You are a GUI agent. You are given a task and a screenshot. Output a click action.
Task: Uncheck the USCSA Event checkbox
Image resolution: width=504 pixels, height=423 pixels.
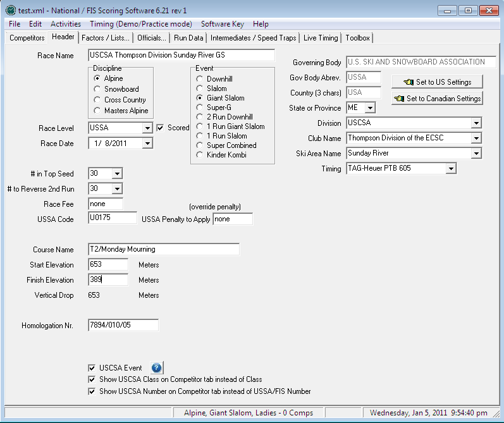(92, 368)
